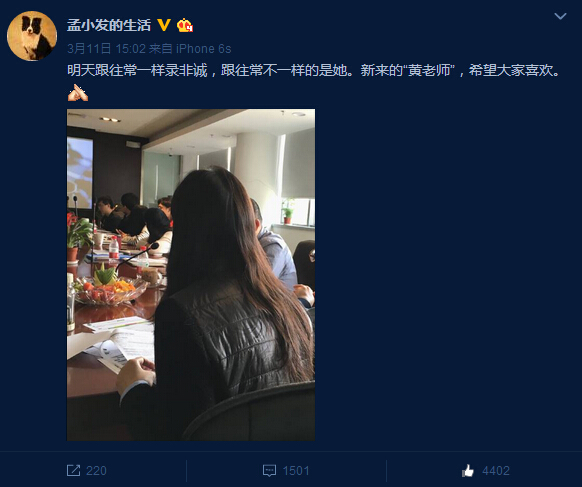
Task: Click the repost share icon
Action: point(73,470)
